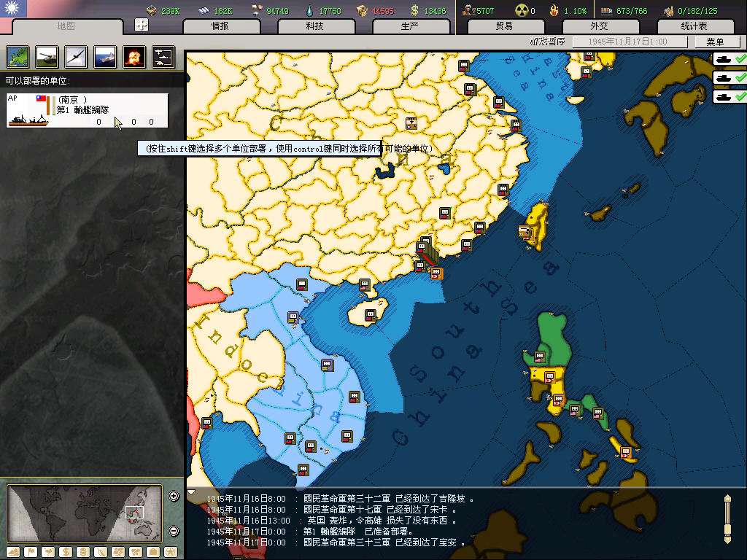The image size is (747, 560).
Task: Open the 贸易 trade tab
Action: click(505, 26)
